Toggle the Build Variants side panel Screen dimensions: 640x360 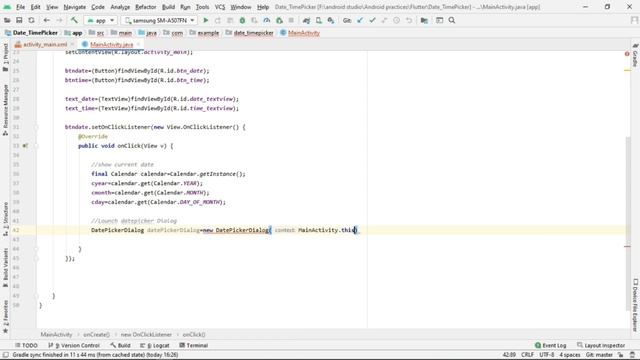pos(5,268)
